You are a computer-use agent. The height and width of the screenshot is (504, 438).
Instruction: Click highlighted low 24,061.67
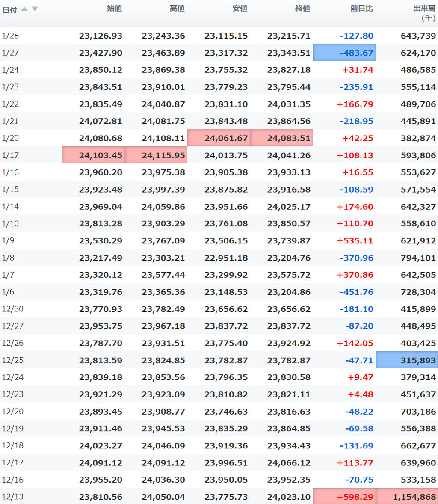point(219,138)
